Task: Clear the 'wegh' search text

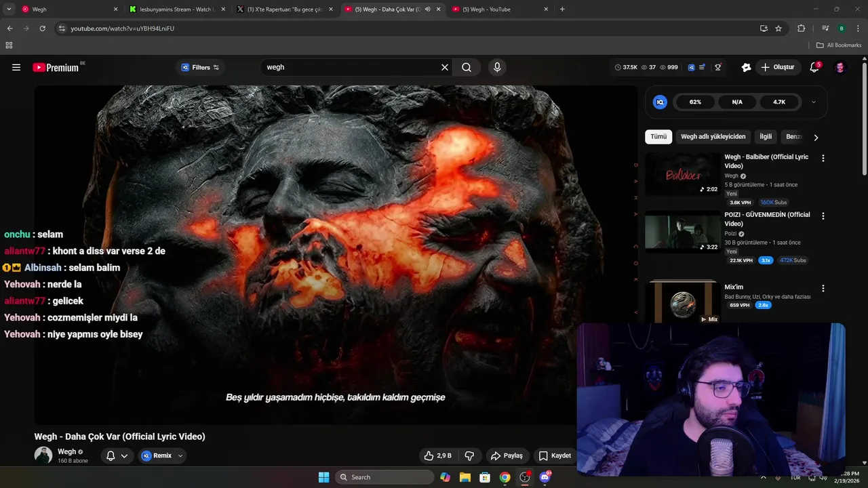Action: point(445,67)
